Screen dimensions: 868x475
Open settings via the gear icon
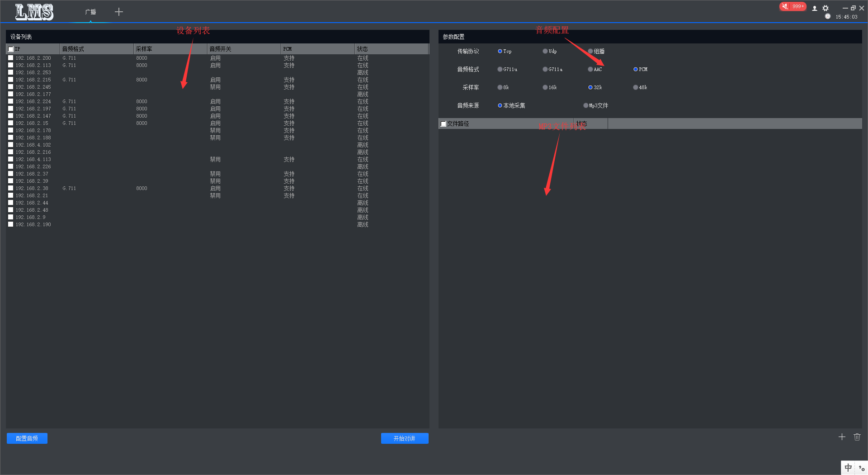click(826, 8)
